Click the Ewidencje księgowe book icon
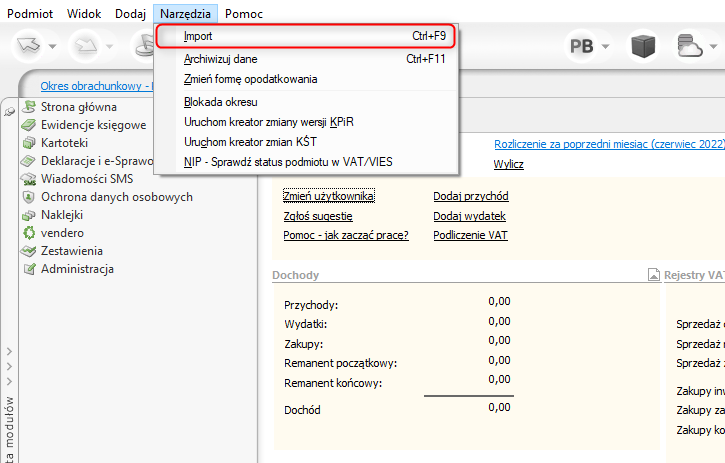This screenshot has height=463, width=725. [x=31, y=125]
